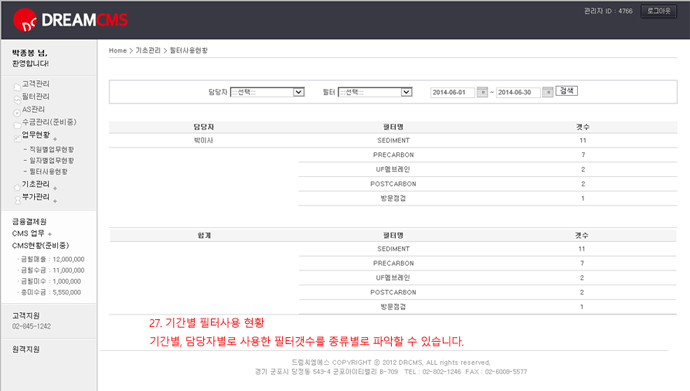The width and height of the screenshot is (690, 391).
Task: Click the 검색 search button
Action: pyautogui.click(x=567, y=91)
